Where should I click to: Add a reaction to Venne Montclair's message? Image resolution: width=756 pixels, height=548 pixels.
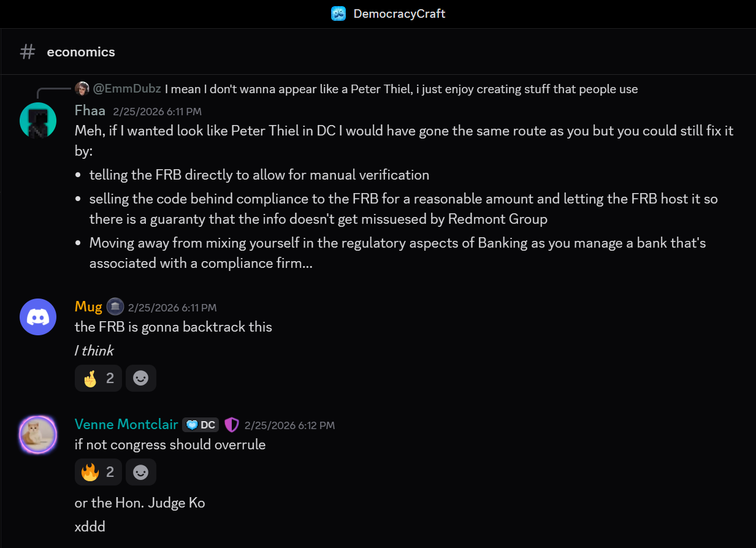(141, 472)
